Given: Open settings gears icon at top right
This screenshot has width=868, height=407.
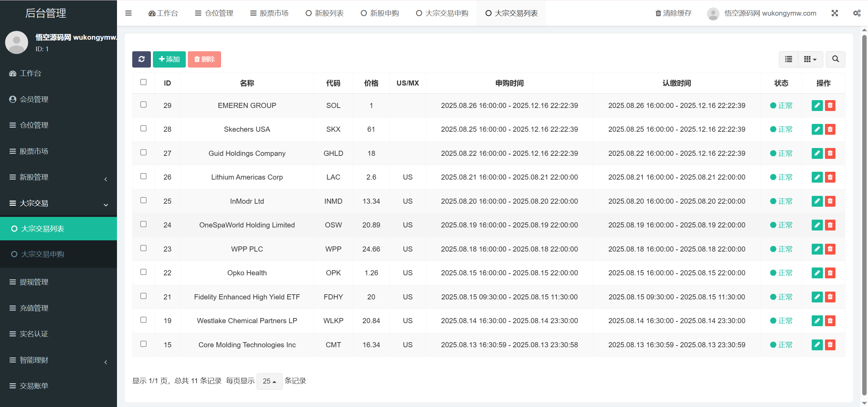Looking at the screenshot, I should click(856, 13).
